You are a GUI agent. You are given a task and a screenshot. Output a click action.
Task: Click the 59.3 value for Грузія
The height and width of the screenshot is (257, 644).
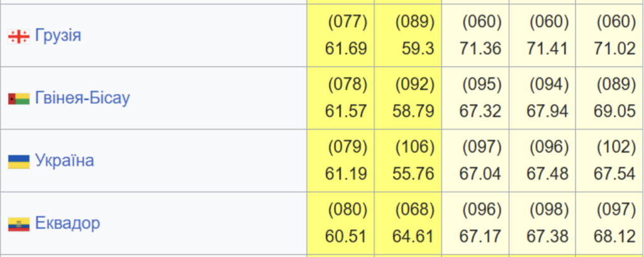pos(419,49)
